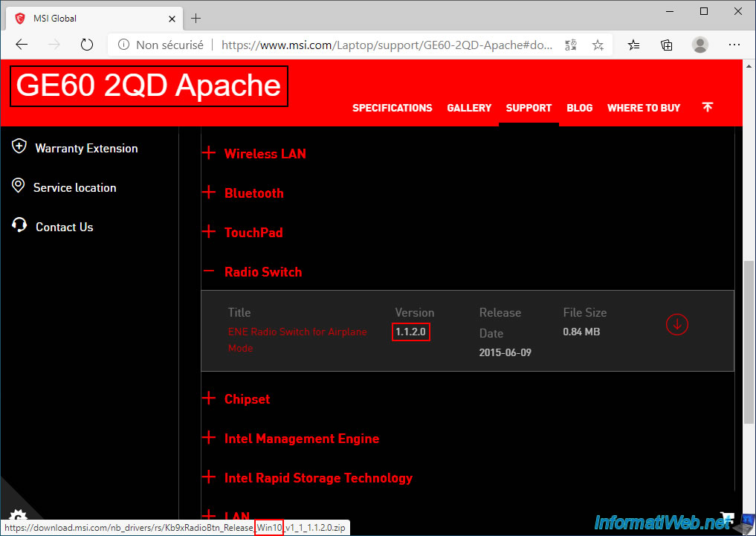Minimize the browser window
756x536 pixels.
670,12
